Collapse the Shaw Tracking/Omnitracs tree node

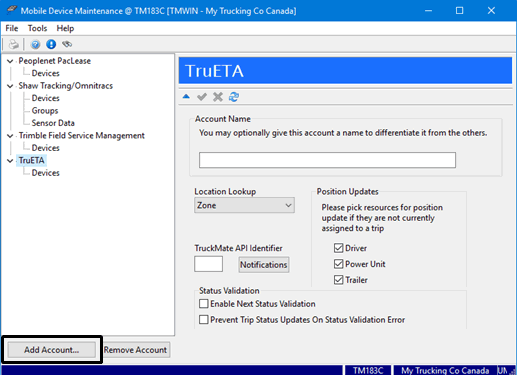(x=10, y=86)
